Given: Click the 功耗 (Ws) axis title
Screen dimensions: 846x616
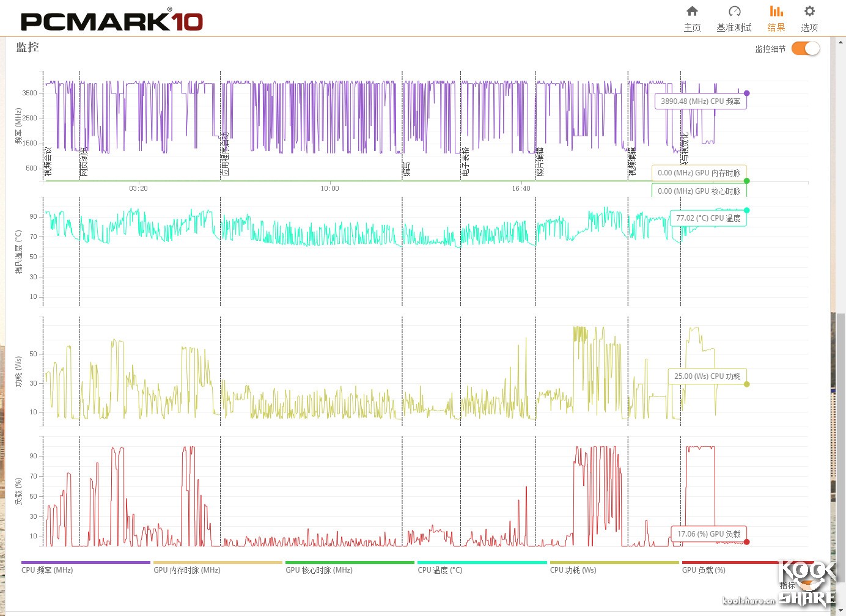Looking at the screenshot, I should tap(18, 372).
